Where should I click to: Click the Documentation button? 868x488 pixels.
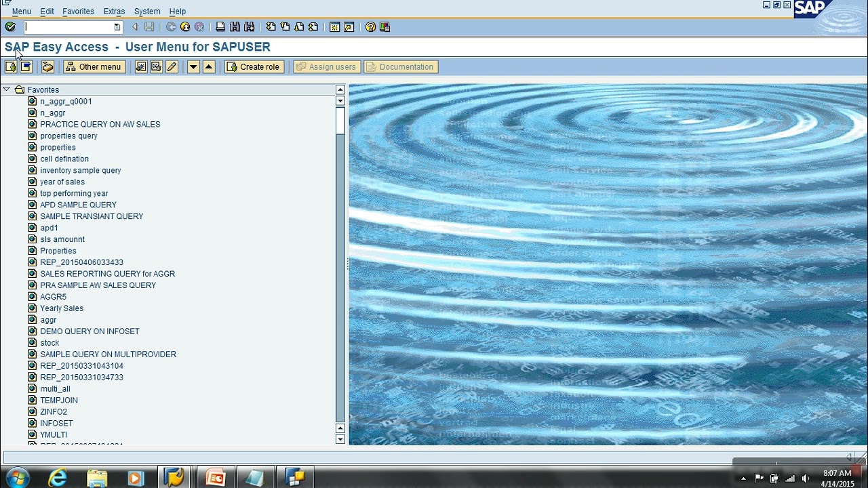(400, 66)
